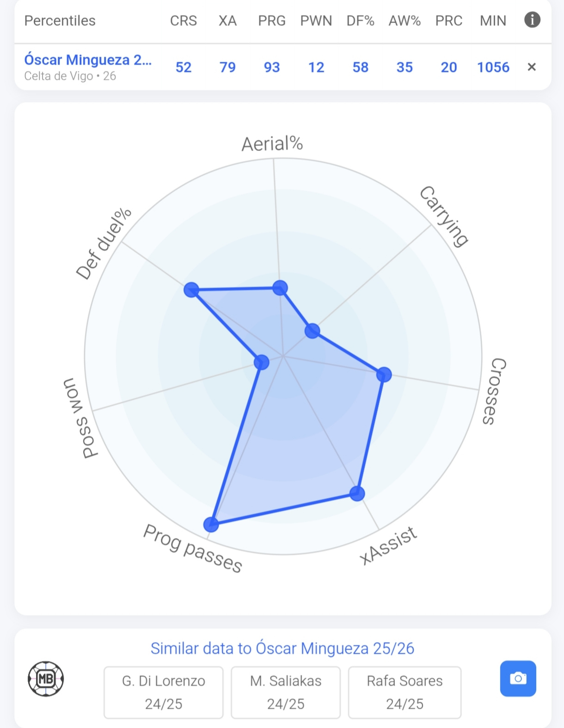The width and height of the screenshot is (564, 728).
Task: Click the Óscar Mingueza player name
Action: click(88, 60)
